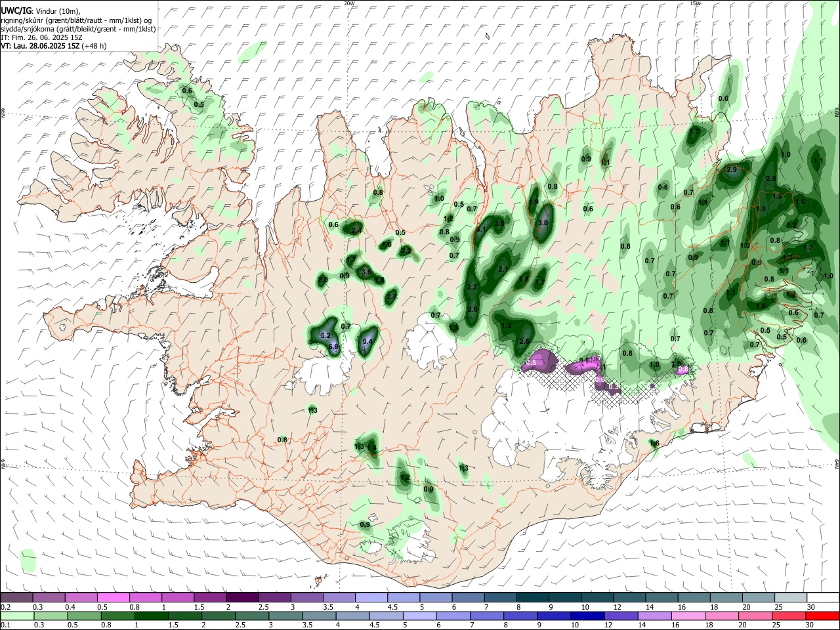The image size is (840, 630).
Task: Click the grey-teal swatch labelled 3 in lower legend row
Action: point(285,616)
